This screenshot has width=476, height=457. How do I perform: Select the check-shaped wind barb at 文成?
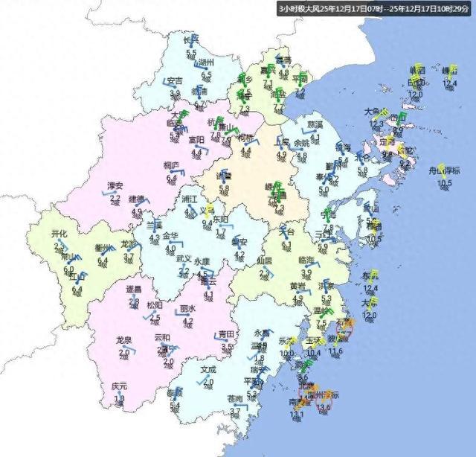202,380
